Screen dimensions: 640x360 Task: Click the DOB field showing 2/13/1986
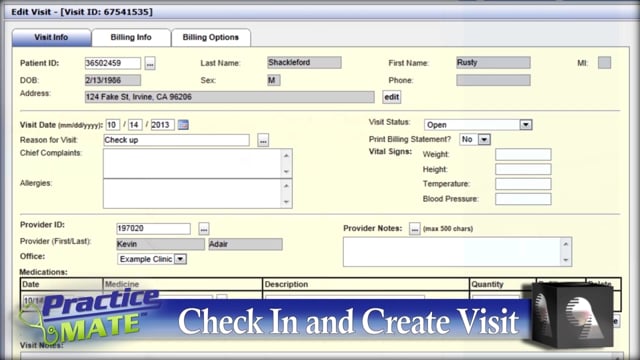click(x=113, y=80)
